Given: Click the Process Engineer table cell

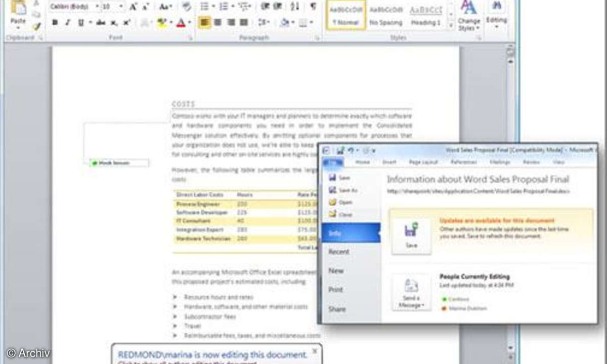Looking at the screenshot, I should click(x=198, y=204).
